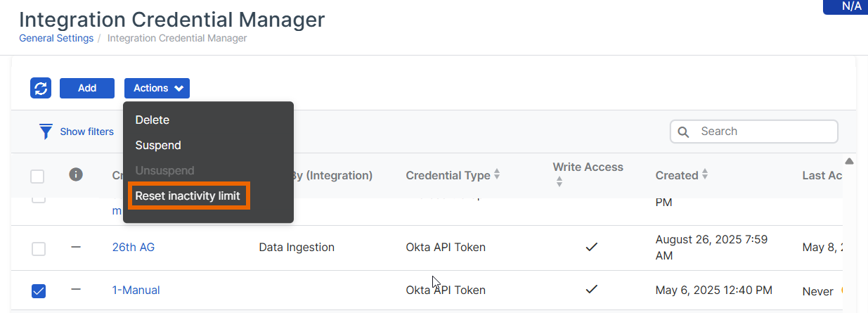Click the filter funnel icon
868x313 pixels.
[46, 132]
